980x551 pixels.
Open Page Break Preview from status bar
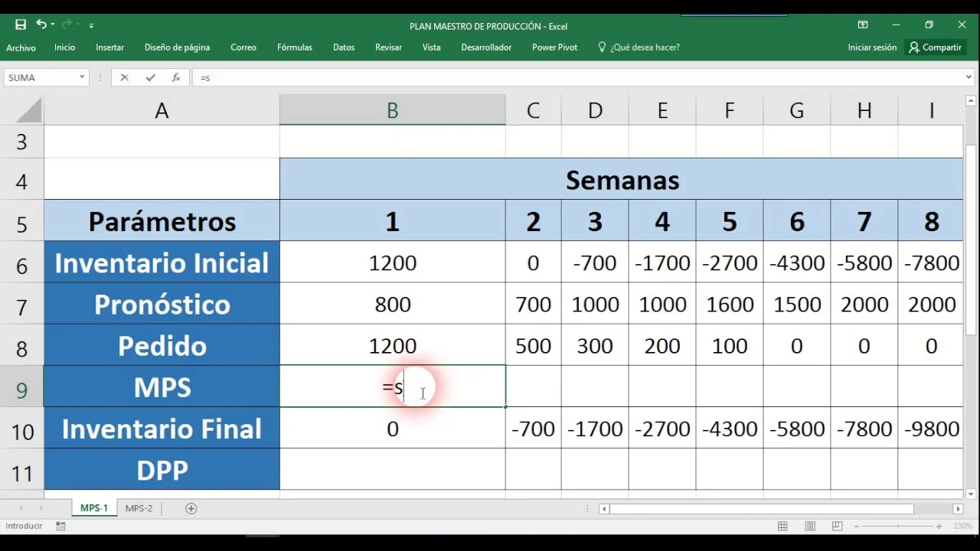point(838,526)
